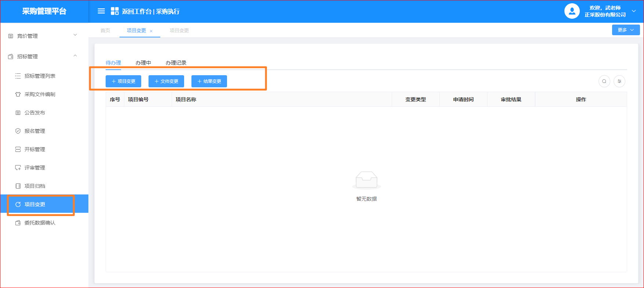Click the workbench grid icon in header

(x=114, y=11)
